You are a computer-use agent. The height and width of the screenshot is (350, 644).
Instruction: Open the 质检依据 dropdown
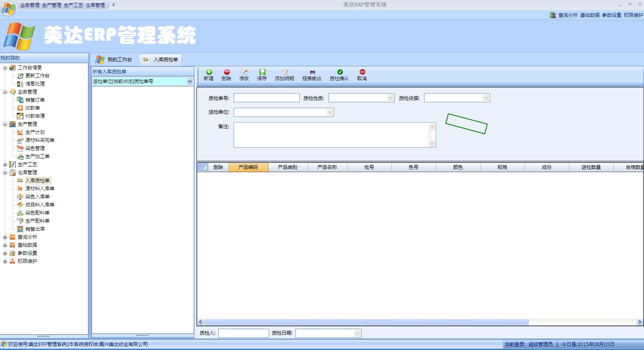(x=486, y=98)
